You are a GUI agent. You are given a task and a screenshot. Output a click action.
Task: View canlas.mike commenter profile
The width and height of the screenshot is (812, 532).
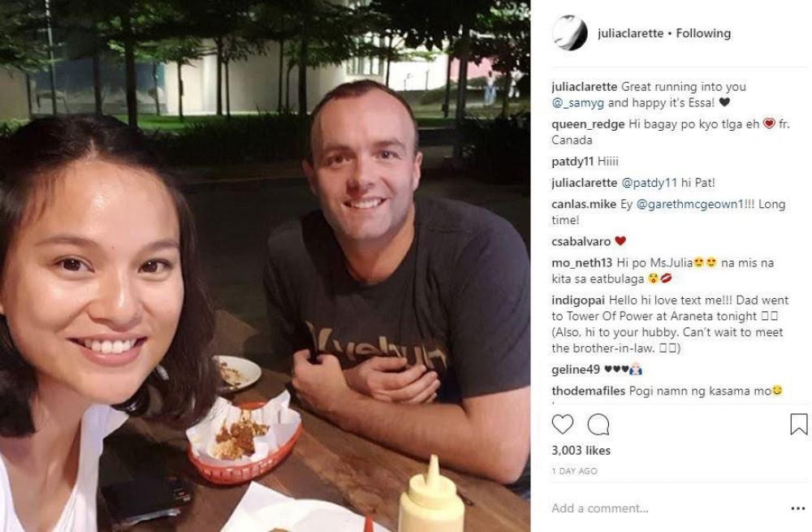[584, 204]
